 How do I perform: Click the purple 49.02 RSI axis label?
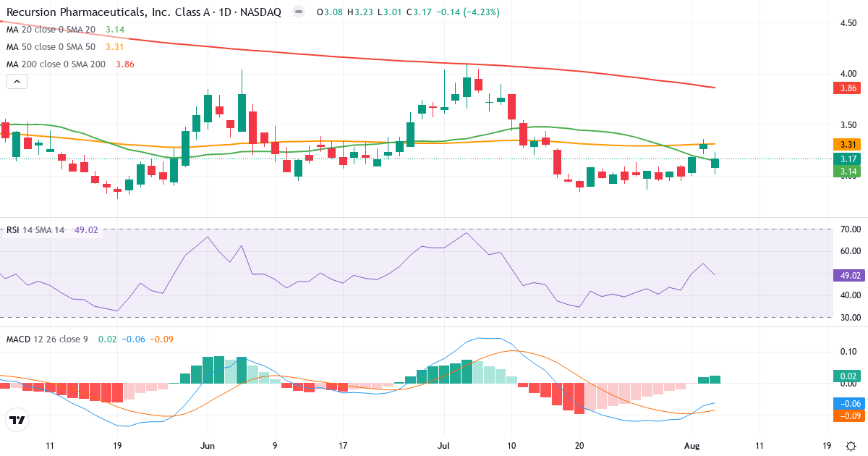coord(849,275)
